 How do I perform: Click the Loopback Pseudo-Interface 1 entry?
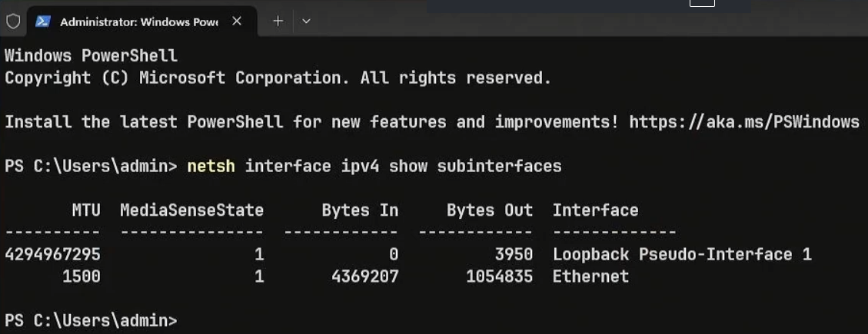click(x=682, y=255)
